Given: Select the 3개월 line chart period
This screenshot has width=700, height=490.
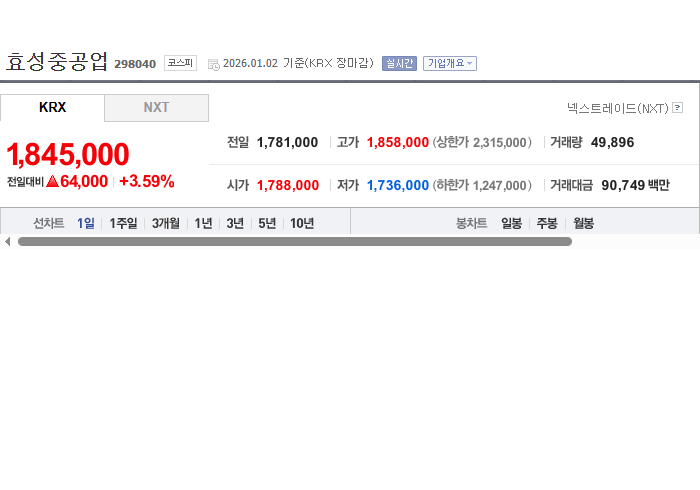Looking at the screenshot, I should (x=166, y=223).
